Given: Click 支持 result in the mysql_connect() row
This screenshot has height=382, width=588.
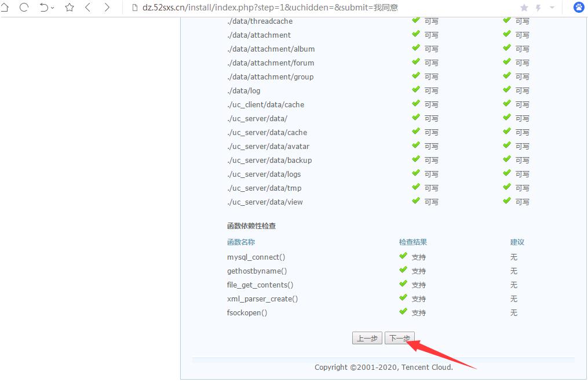Looking at the screenshot, I should point(419,257).
